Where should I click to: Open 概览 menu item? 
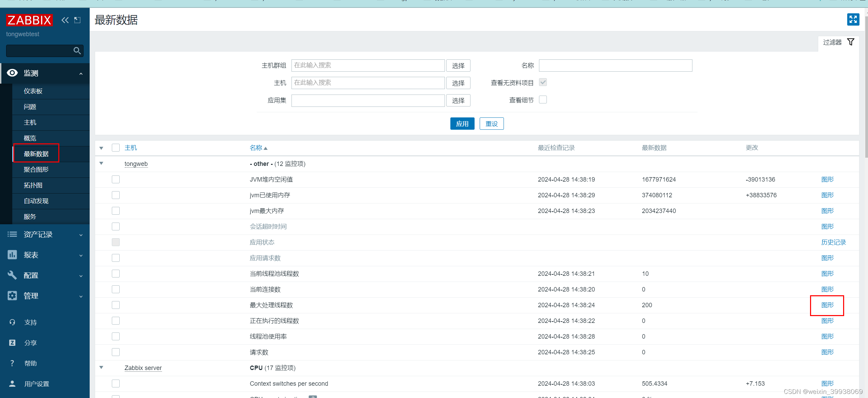pyautogui.click(x=51, y=138)
